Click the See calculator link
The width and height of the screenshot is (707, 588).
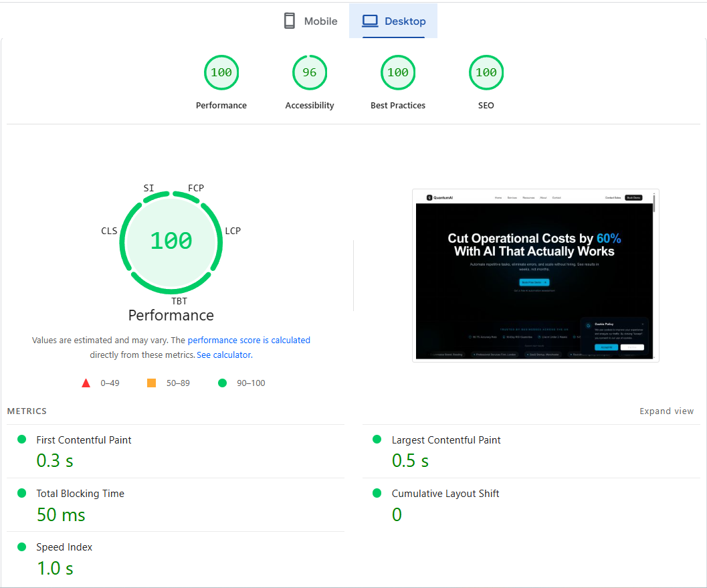[x=223, y=355]
